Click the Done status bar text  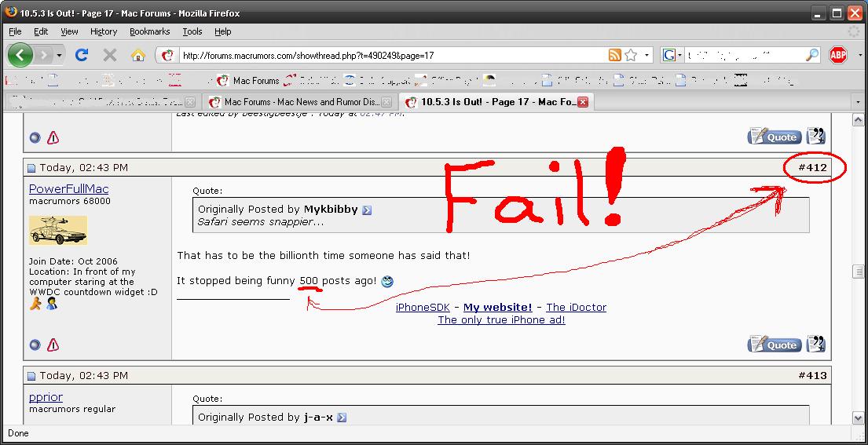point(18,433)
